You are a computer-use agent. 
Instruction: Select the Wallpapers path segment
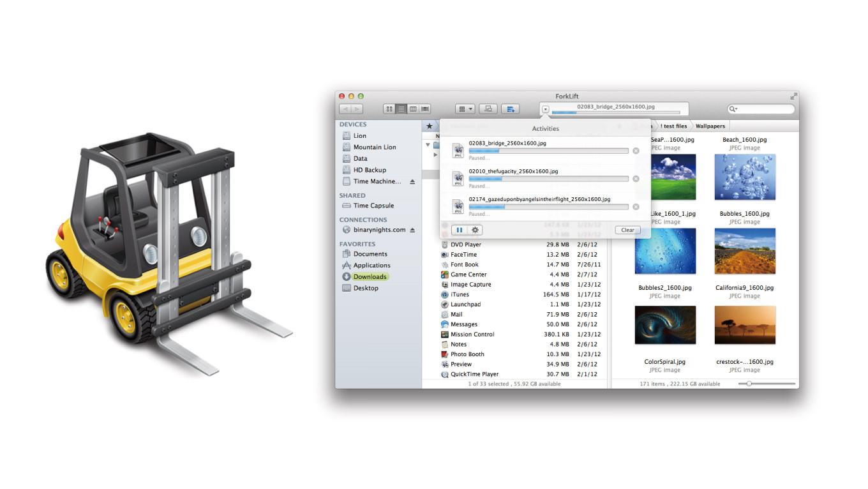[710, 126]
